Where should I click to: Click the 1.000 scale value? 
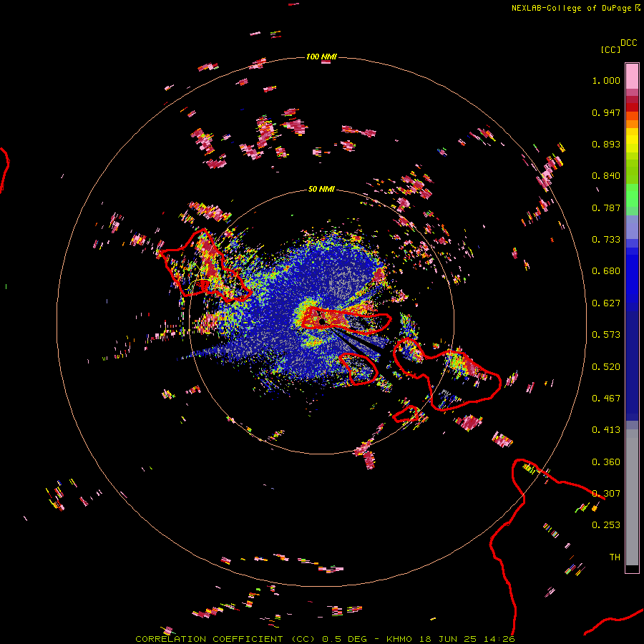click(x=606, y=80)
